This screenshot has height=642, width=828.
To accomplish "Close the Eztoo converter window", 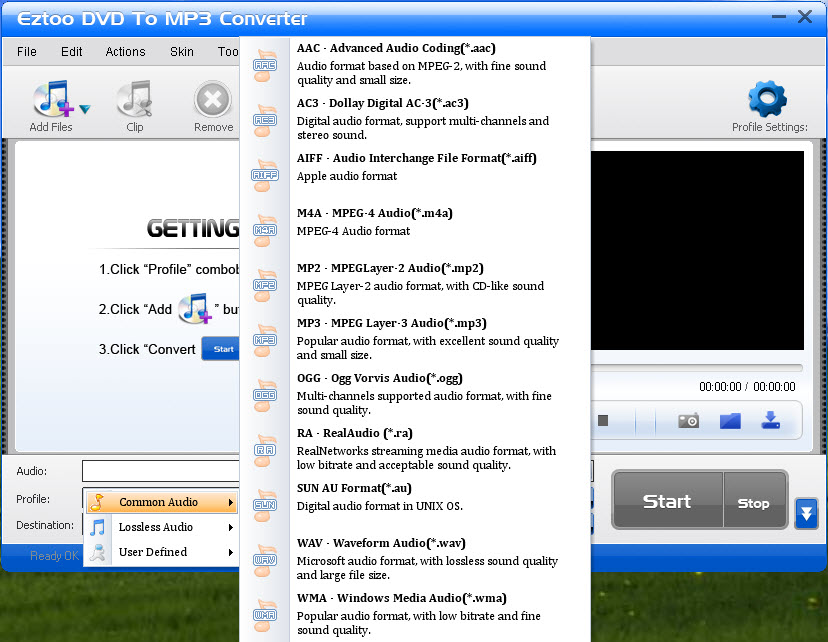I will pos(805,17).
